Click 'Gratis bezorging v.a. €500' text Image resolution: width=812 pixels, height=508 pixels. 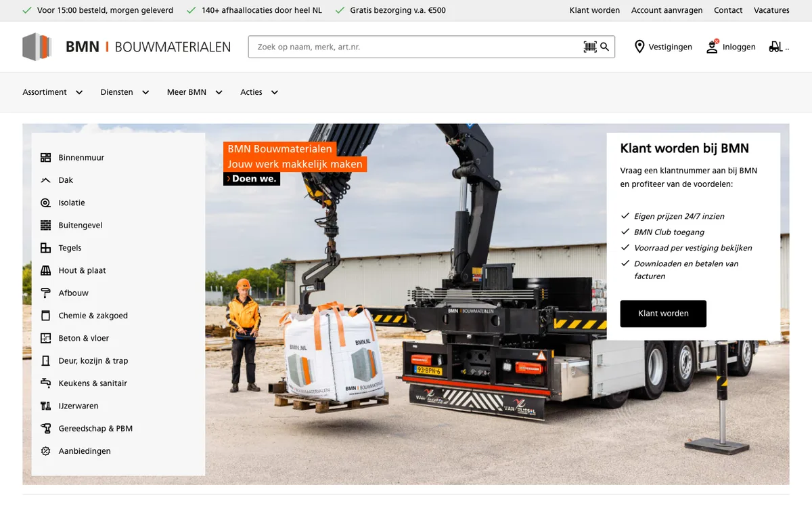[x=398, y=10]
